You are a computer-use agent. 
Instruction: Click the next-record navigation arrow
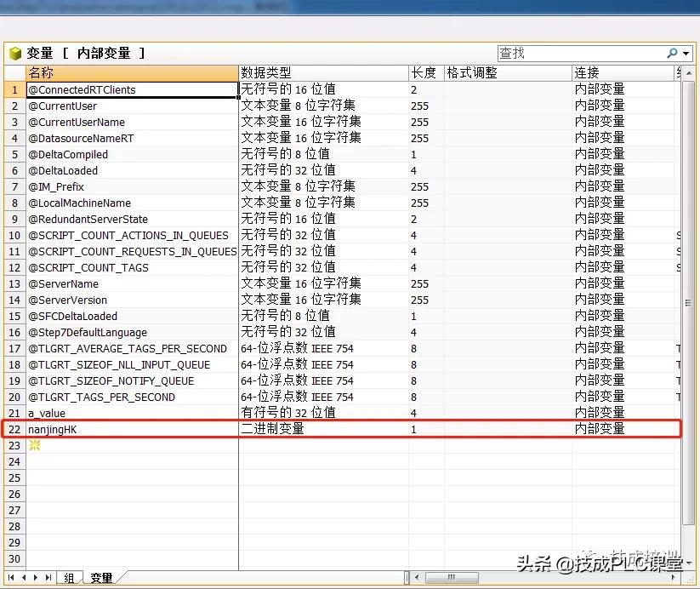pyautogui.click(x=36, y=577)
